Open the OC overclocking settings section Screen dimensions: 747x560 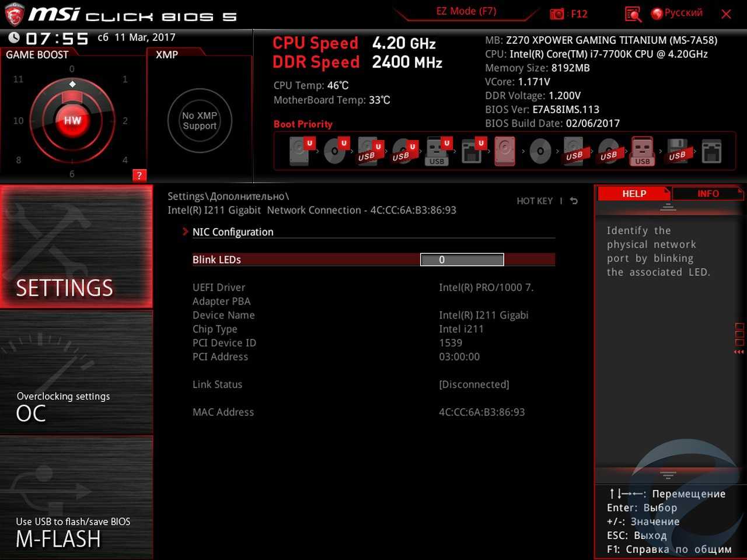(76, 373)
